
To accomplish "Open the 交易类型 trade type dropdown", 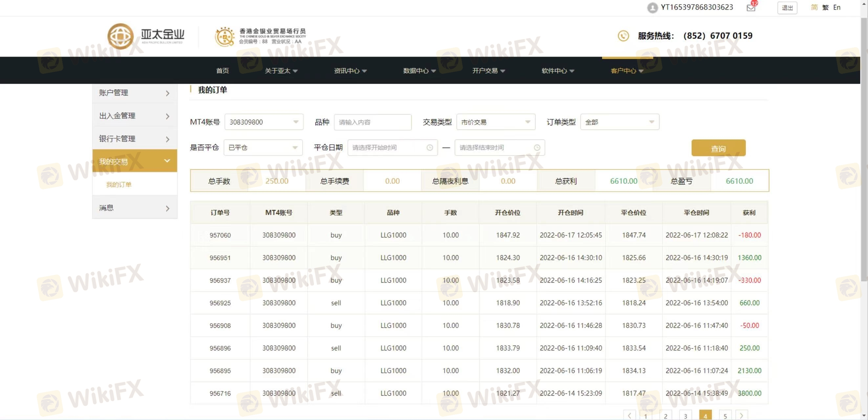I will coord(495,122).
